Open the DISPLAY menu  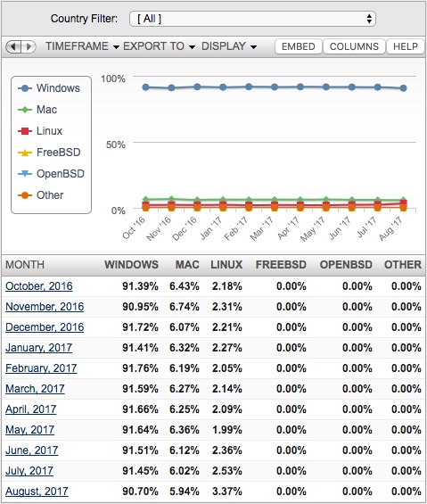tap(229, 46)
